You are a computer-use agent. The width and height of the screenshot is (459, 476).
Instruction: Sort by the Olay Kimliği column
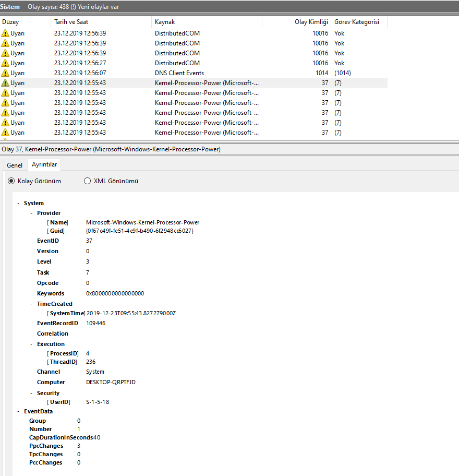coord(296,22)
